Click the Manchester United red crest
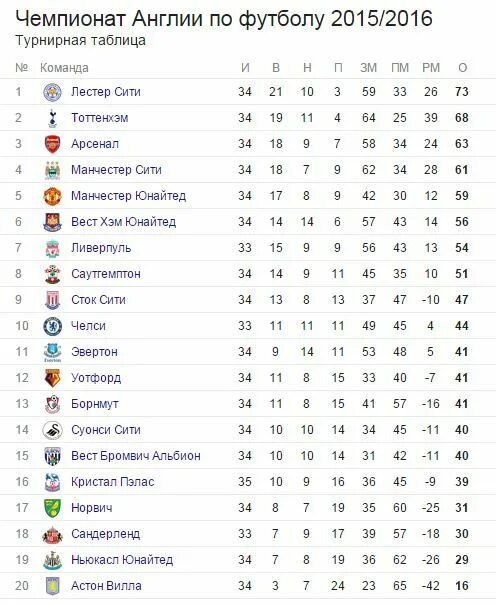Screen dimensions: 496x604 pyautogui.click(x=52, y=196)
